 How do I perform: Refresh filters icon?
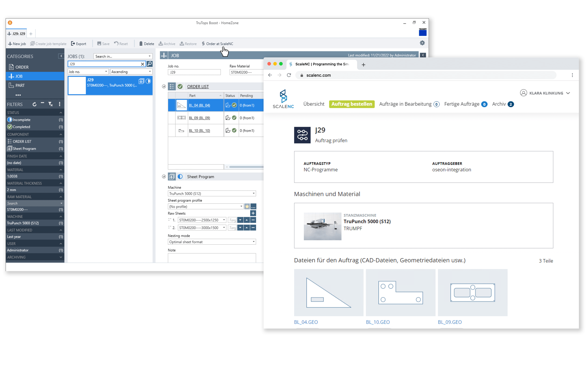(x=35, y=104)
